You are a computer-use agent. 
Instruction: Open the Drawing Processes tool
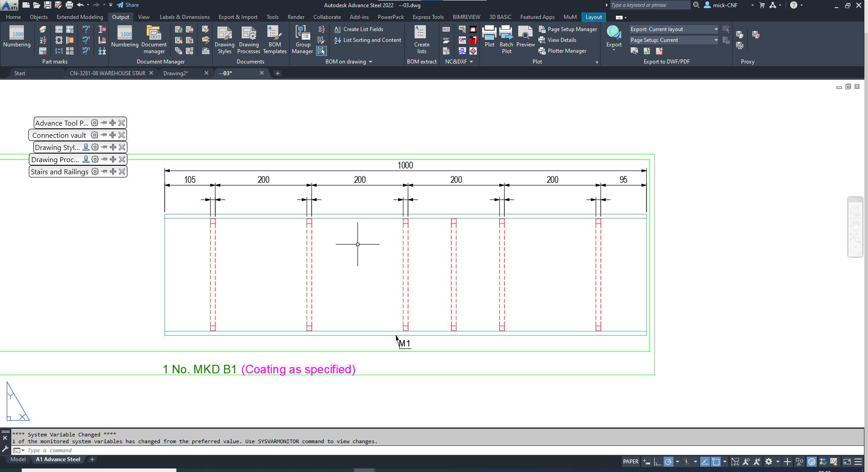249,40
